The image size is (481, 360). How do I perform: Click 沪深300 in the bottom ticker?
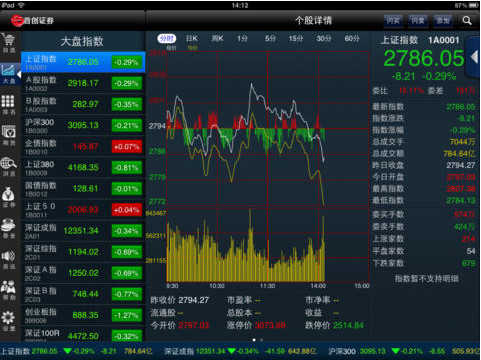point(342,351)
